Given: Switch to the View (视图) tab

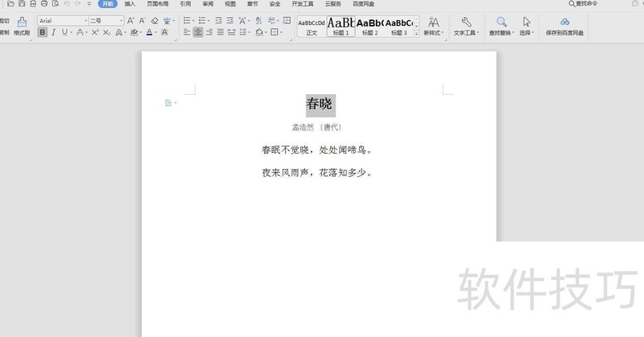Looking at the screenshot, I should tap(230, 4).
